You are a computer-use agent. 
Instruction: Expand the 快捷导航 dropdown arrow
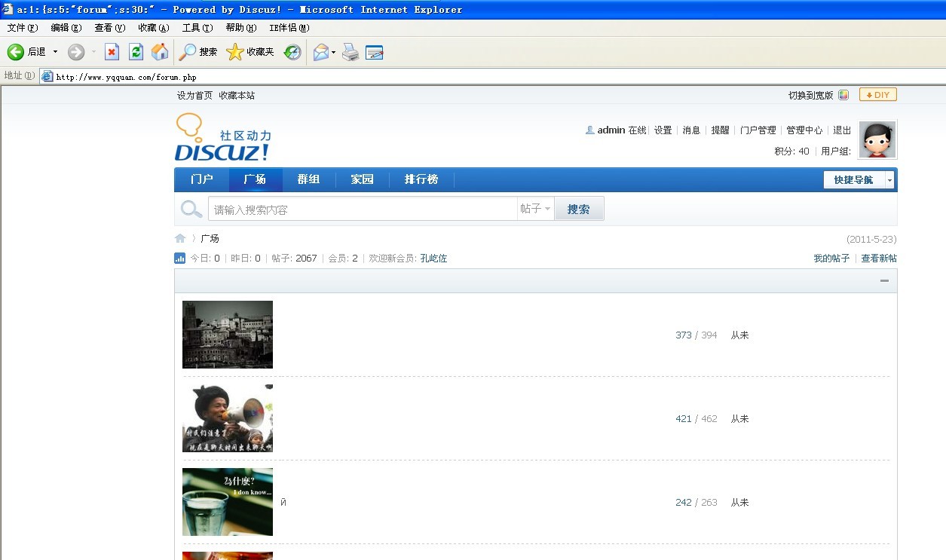[889, 180]
